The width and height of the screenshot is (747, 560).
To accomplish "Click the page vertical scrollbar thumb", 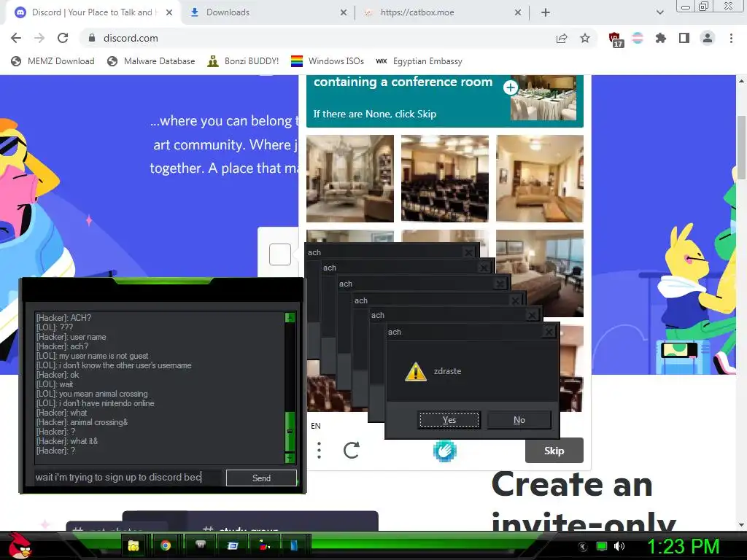I will (x=741, y=147).
